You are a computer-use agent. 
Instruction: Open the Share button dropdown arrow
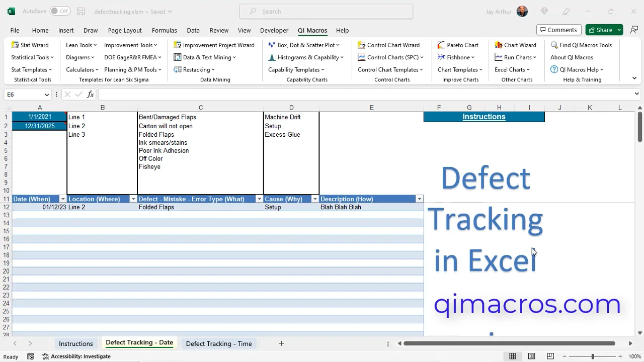pyautogui.click(x=619, y=30)
